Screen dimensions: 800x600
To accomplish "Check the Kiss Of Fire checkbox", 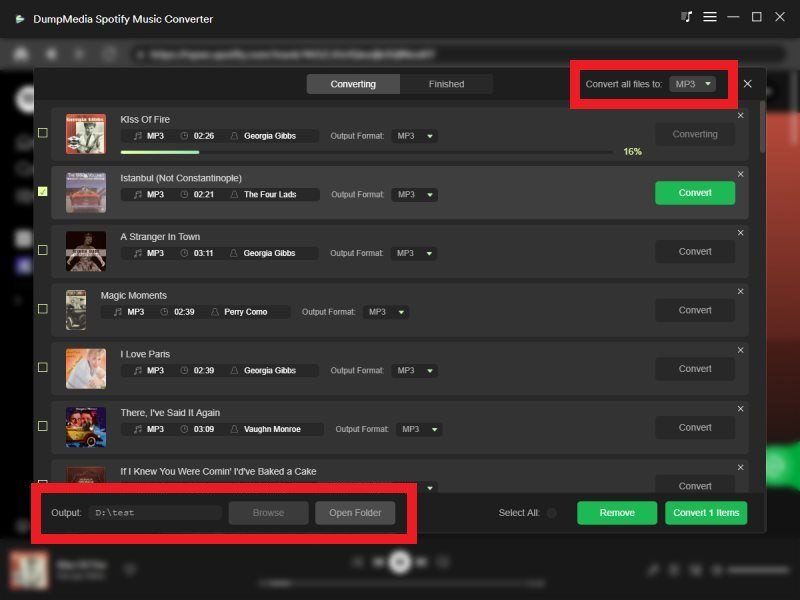I will (x=43, y=133).
